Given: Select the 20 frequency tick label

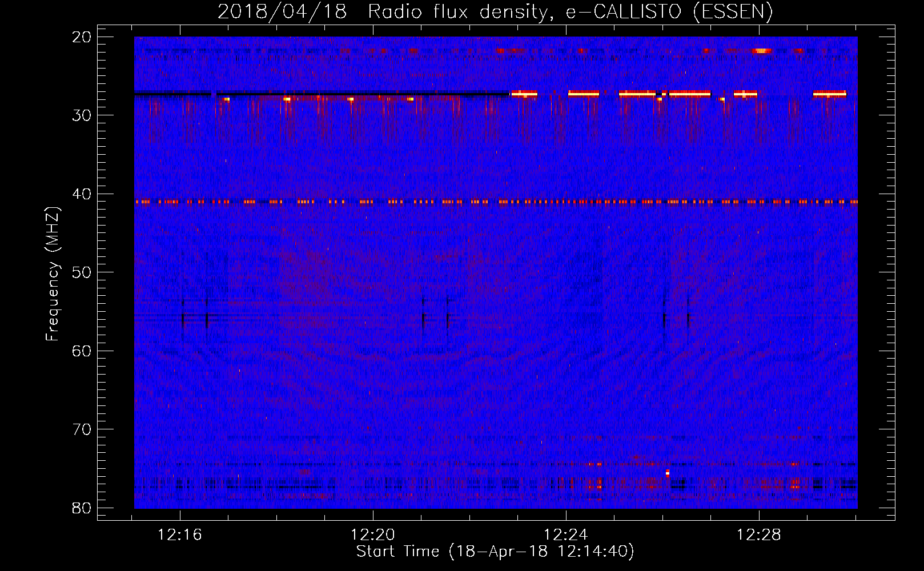Looking at the screenshot, I should point(82,37).
